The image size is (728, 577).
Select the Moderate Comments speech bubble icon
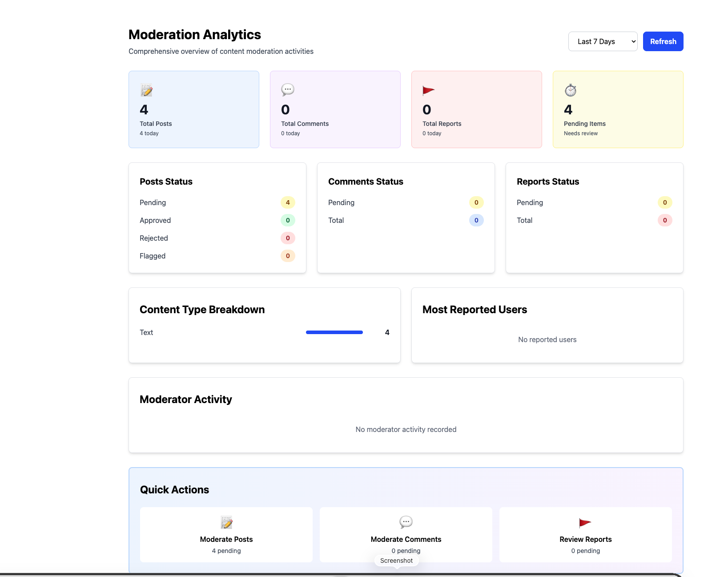(x=406, y=522)
